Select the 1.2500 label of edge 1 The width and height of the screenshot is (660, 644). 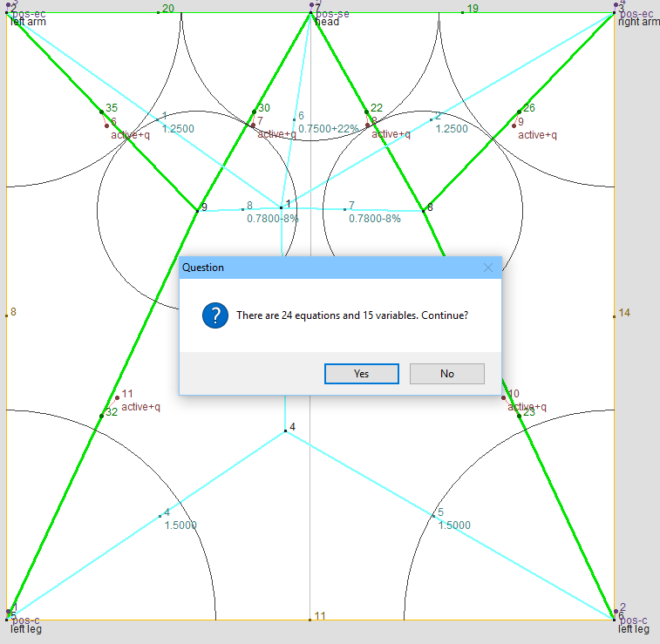(x=178, y=129)
